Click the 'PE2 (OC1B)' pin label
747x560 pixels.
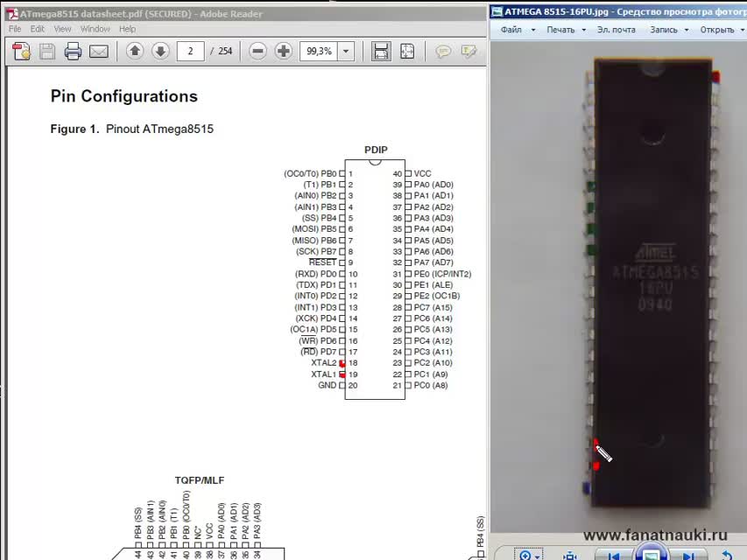(x=437, y=296)
